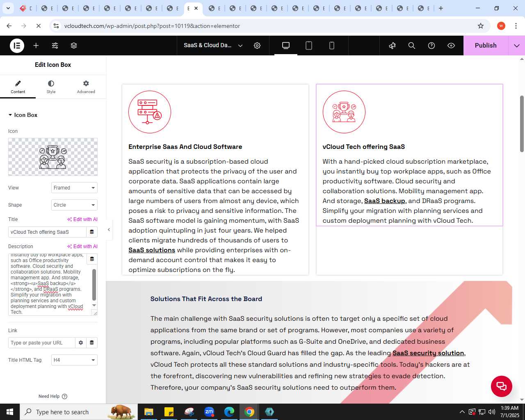Open the help question mark icon
The image size is (525, 420).
pyautogui.click(x=431, y=46)
